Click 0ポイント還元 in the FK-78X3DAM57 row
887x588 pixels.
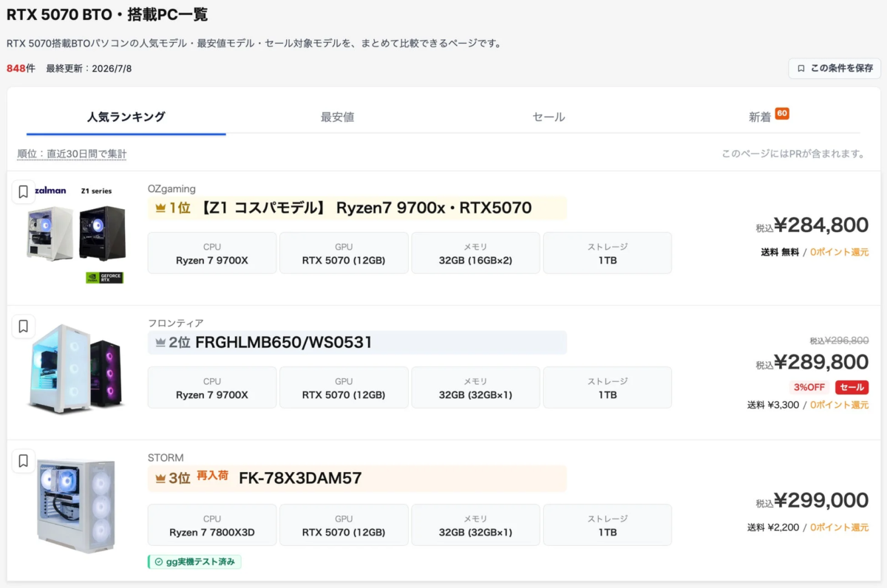[840, 527]
